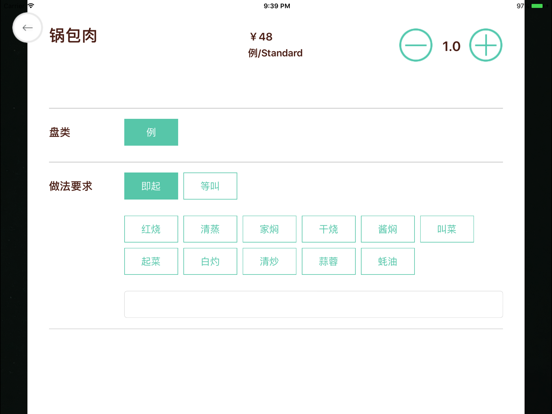
Task: Toggle the 即起 cooking option
Action: click(151, 186)
